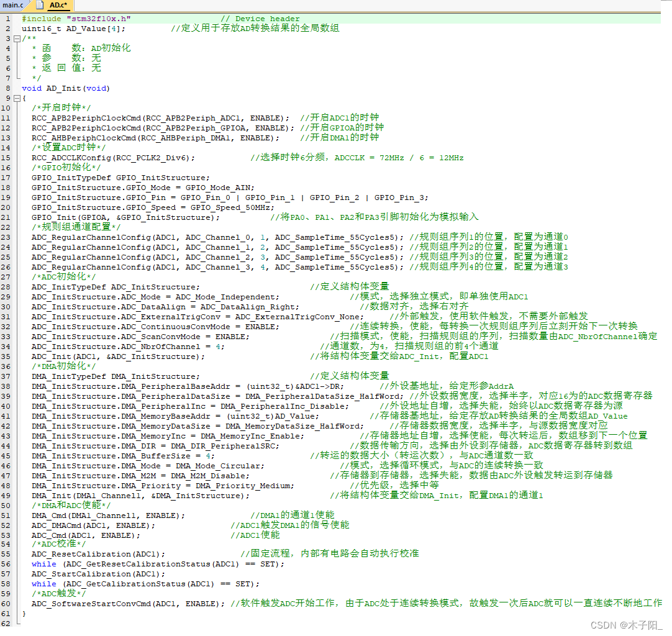Click the DMA_MemoryBaseAddr assignment line

click(175, 416)
